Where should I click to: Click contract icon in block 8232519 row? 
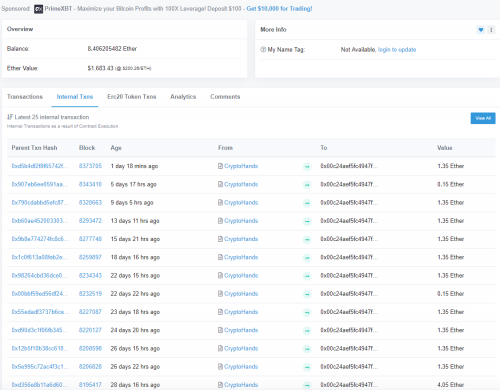(x=220, y=294)
